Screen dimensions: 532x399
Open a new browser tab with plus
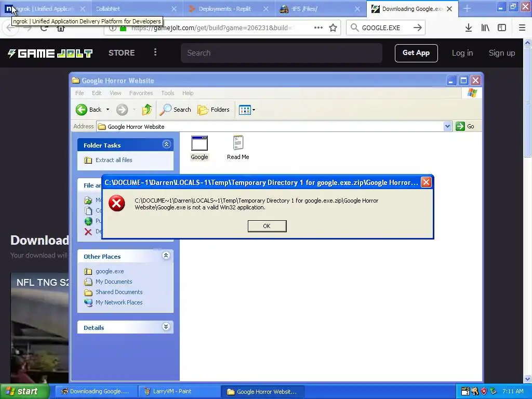point(467,9)
